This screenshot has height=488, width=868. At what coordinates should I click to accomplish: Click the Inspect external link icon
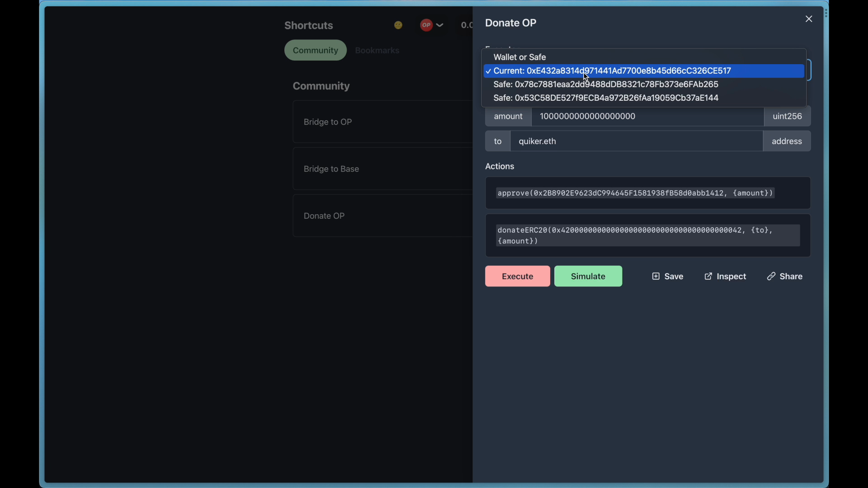pos(708,276)
